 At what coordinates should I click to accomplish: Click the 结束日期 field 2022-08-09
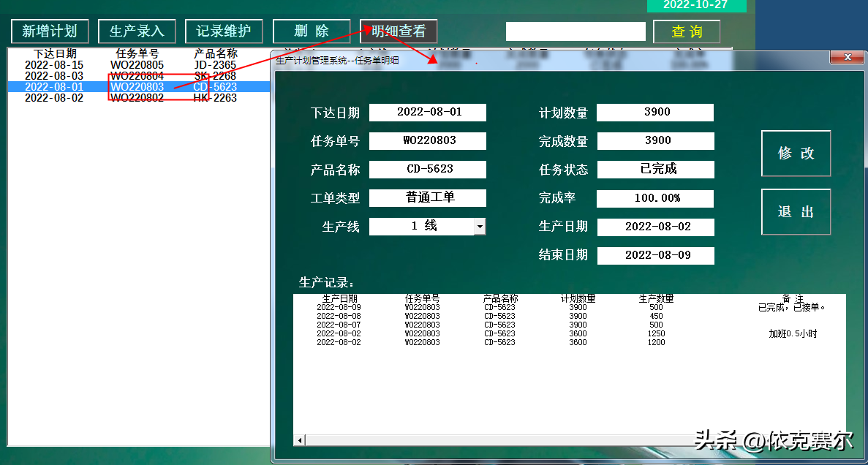[x=655, y=256]
